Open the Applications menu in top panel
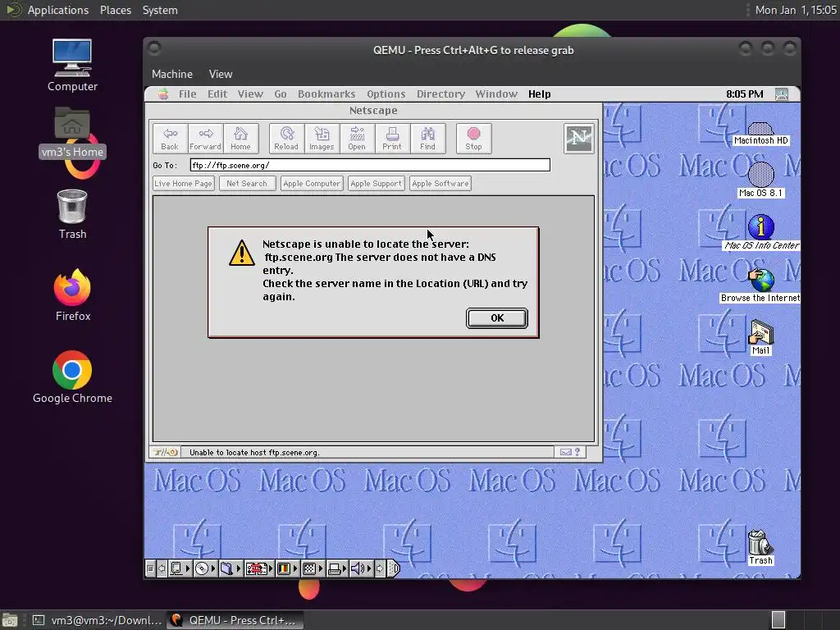This screenshot has height=630, width=840. click(x=58, y=10)
